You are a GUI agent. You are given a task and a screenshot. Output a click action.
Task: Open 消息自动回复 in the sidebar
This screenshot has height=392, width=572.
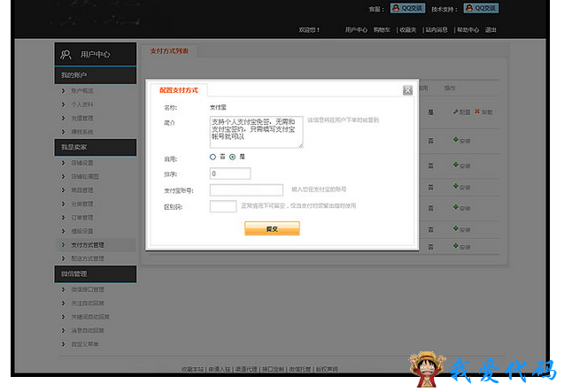tap(88, 330)
